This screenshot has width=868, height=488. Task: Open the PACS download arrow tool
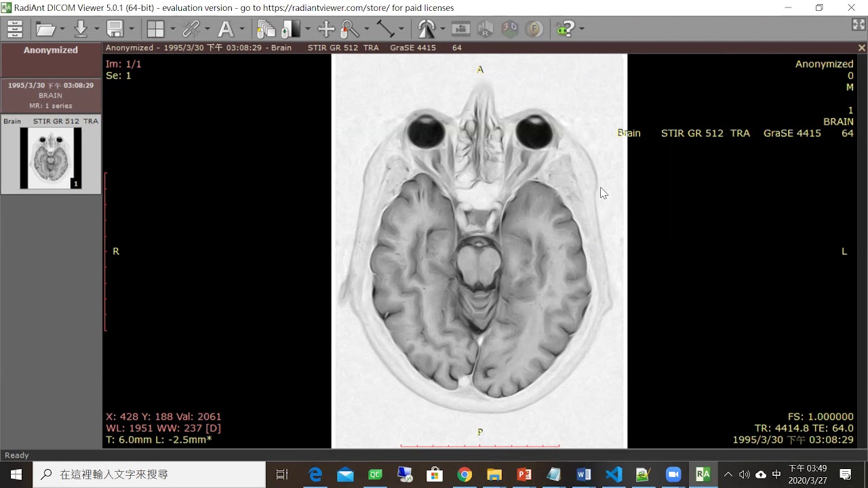click(x=81, y=29)
